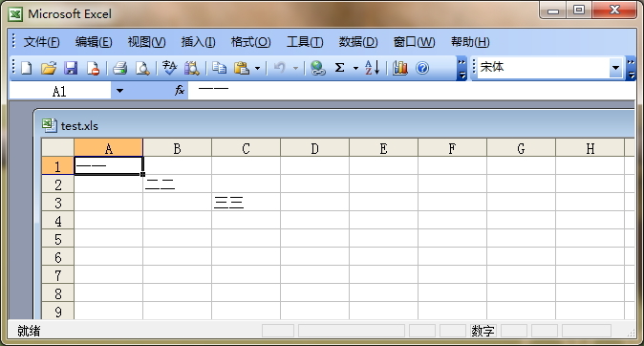
Task: Print with the printer icon
Action: coord(120,68)
